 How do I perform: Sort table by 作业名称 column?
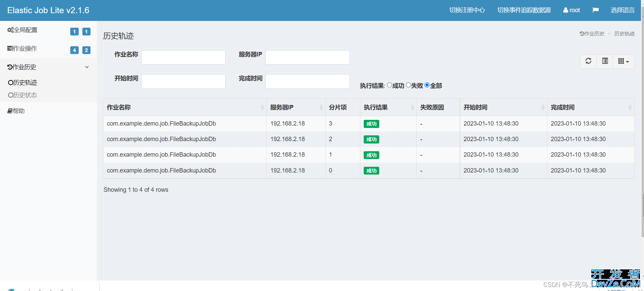point(185,107)
